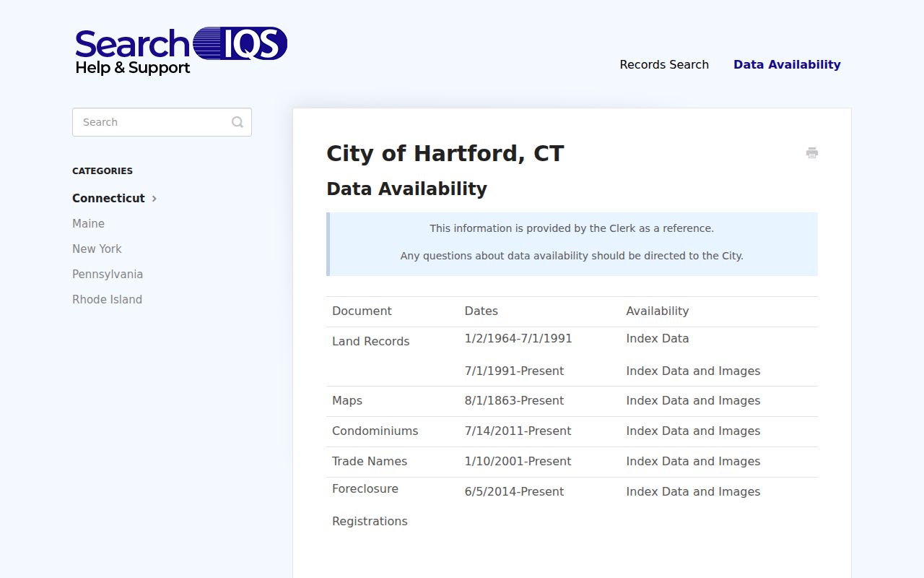Select the 7/1/1991-Present date range
This screenshot has width=924, height=578.
click(x=514, y=371)
